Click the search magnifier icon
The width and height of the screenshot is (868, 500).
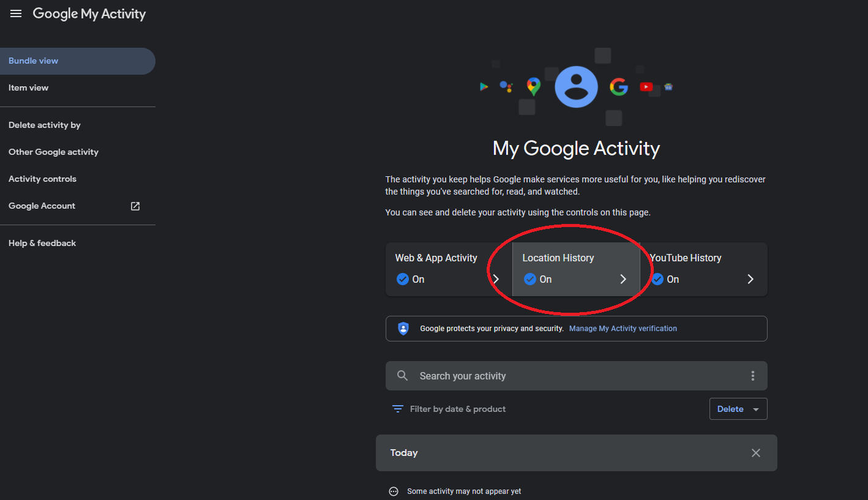(402, 376)
